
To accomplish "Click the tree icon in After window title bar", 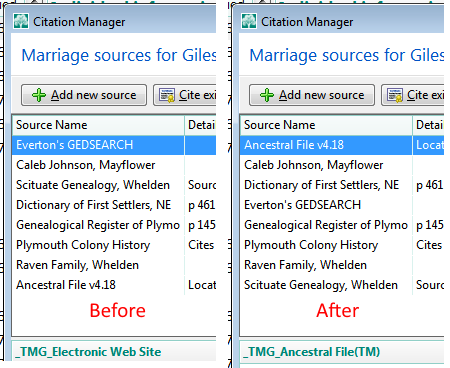I will click(249, 21).
